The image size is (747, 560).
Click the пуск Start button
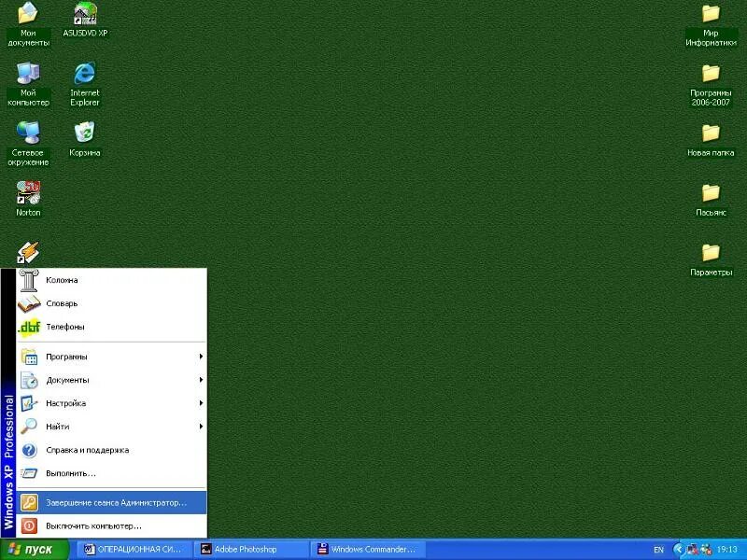click(x=35, y=550)
